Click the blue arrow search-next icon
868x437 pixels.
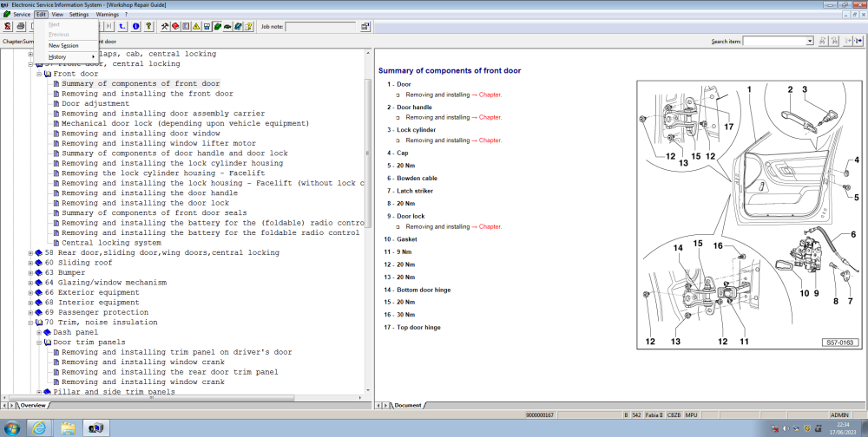(858, 41)
